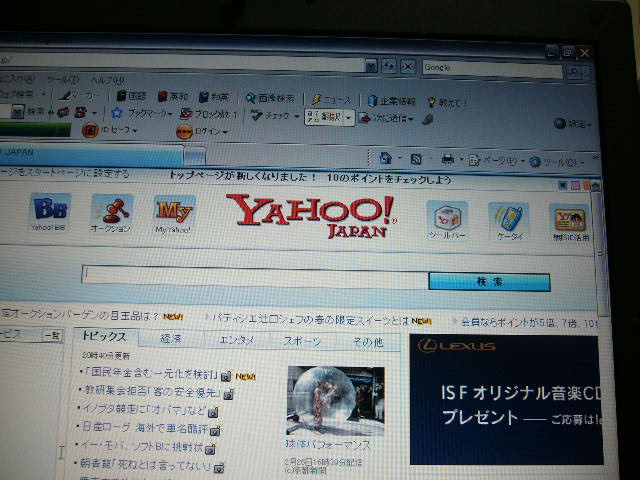This screenshot has height=480, width=640.
Task: Switch to the その他 tab
Action: [x=367, y=342]
